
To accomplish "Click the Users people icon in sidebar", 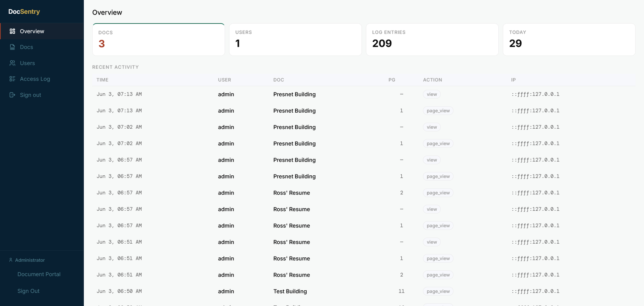I will pyautogui.click(x=12, y=63).
